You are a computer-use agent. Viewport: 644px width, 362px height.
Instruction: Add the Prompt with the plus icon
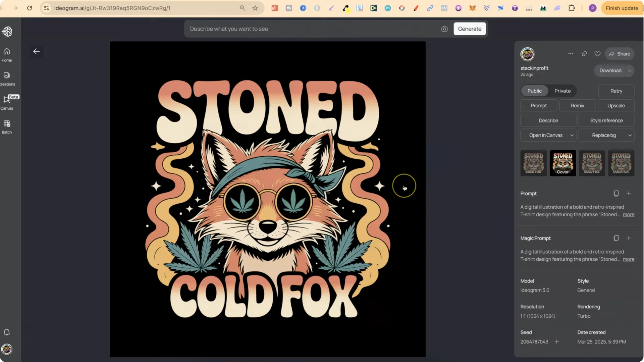click(629, 193)
